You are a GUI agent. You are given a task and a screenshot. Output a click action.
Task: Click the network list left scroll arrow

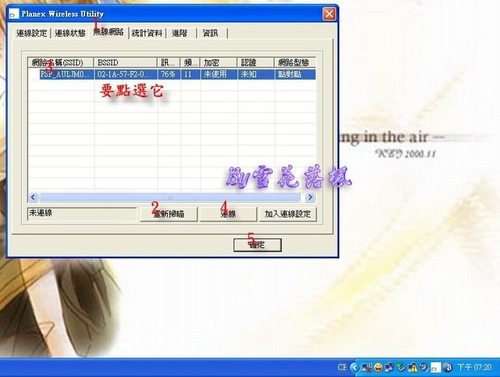(33, 197)
